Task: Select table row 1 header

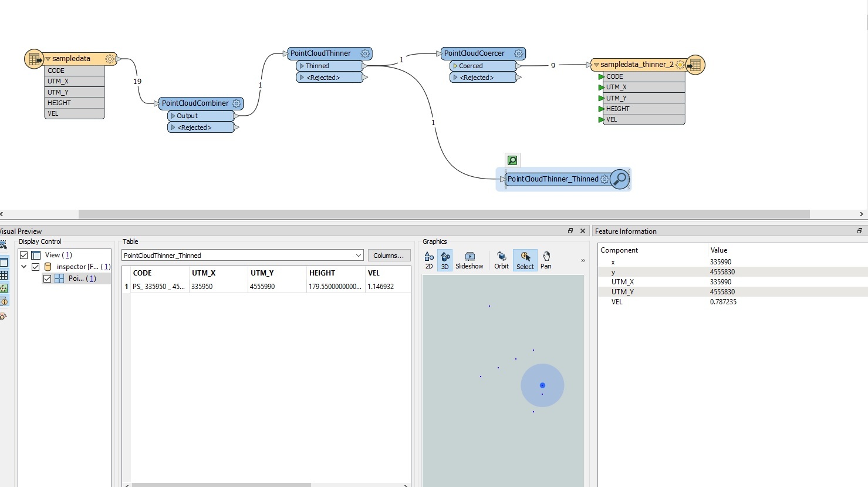Action: pos(126,287)
